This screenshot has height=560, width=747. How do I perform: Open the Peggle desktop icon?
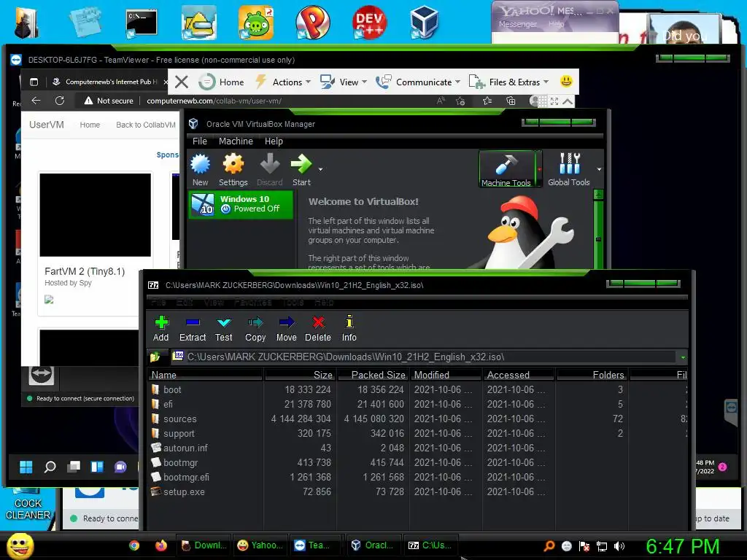point(312,23)
